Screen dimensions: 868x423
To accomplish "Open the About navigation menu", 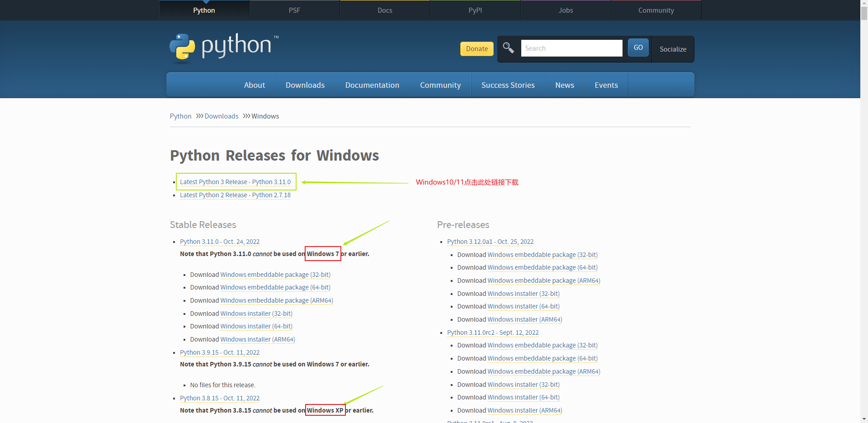I will pos(255,85).
